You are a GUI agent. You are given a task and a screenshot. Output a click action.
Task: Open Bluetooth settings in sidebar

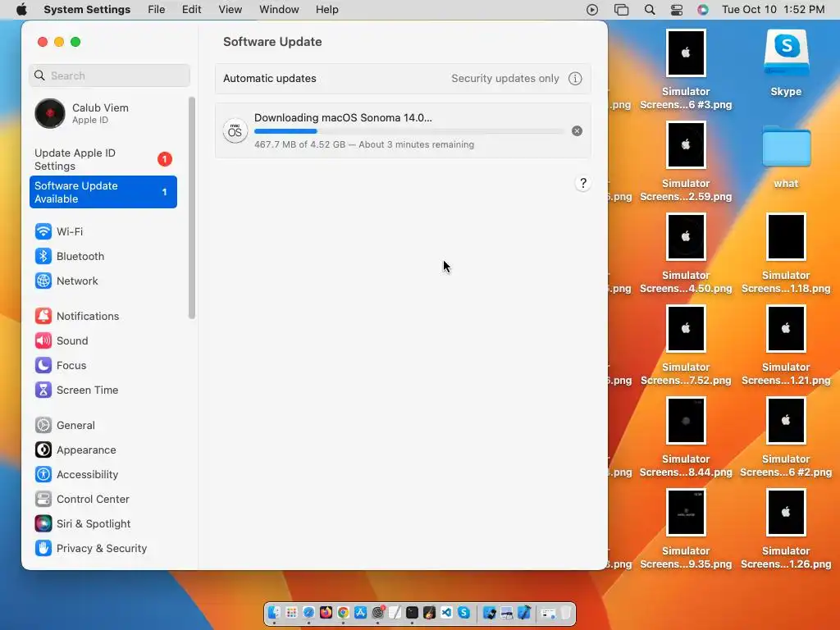point(103,256)
